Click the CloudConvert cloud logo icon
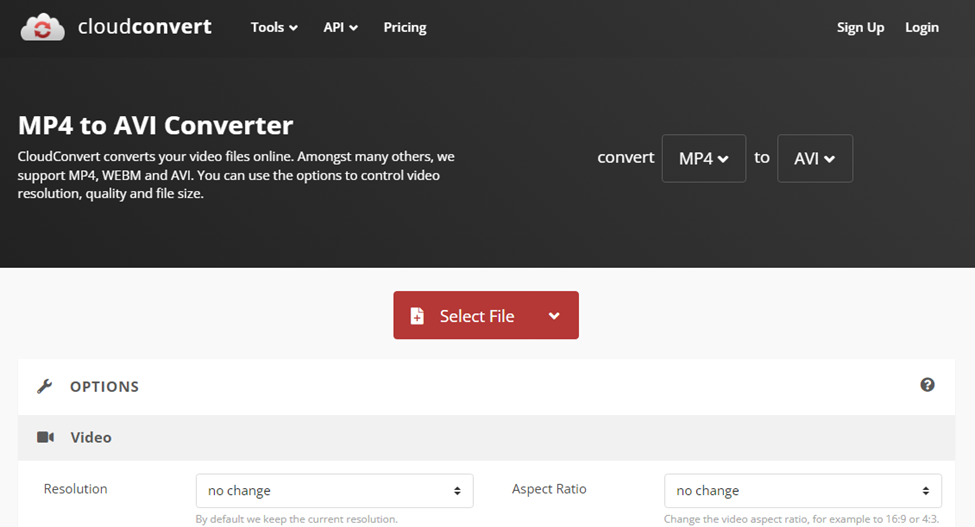This screenshot has height=527, width=975. tap(42, 27)
